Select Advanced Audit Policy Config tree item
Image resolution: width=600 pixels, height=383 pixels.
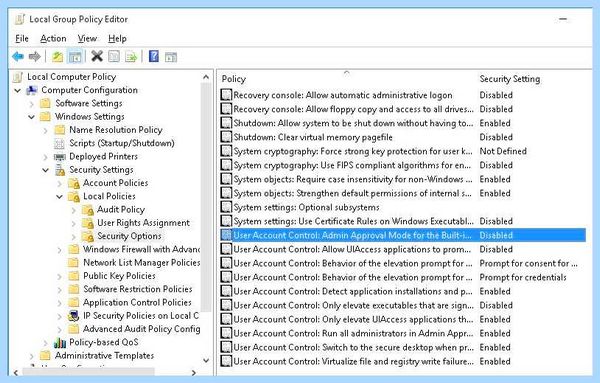pyautogui.click(x=141, y=329)
